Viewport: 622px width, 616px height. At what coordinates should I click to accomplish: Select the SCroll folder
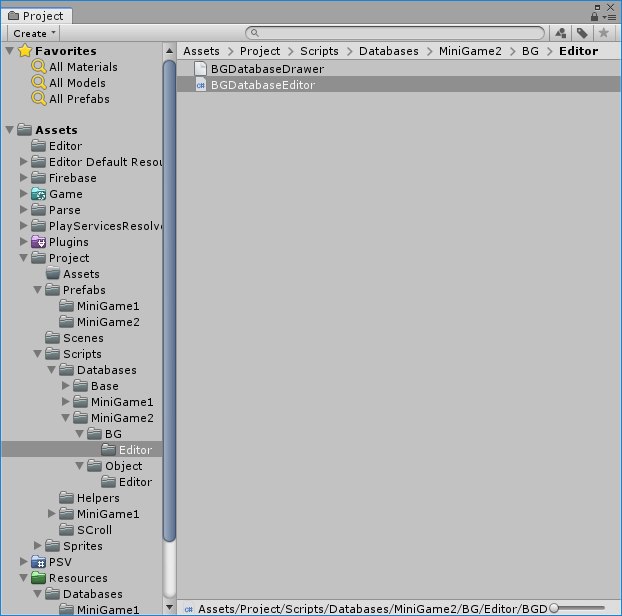pos(86,530)
